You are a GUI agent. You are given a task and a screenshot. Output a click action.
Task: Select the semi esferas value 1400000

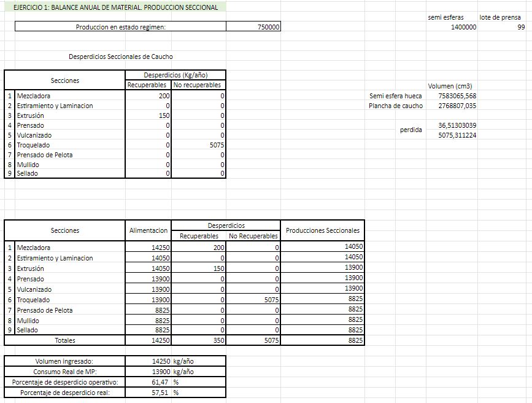(452, 27)
